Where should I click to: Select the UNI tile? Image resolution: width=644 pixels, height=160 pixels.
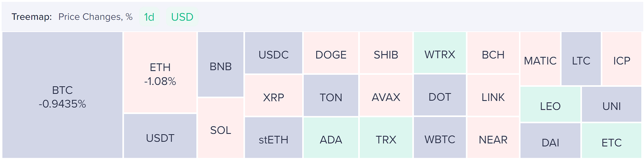611,104
